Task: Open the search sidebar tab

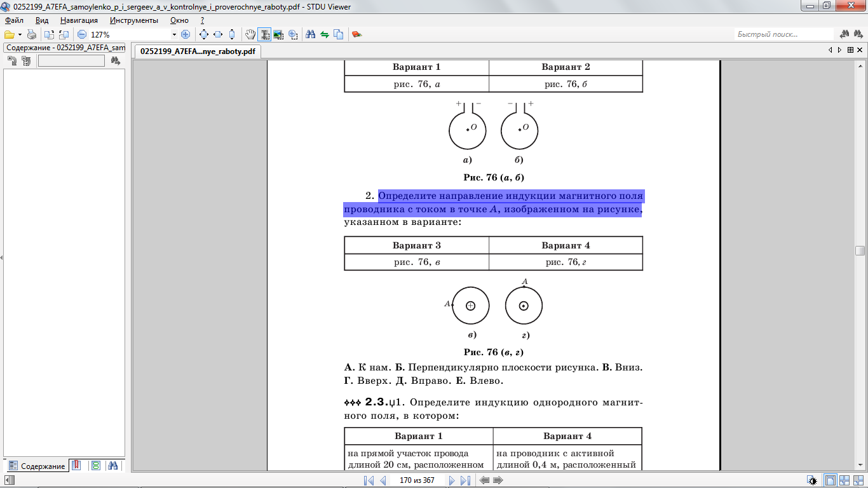Action: (113, 466)
